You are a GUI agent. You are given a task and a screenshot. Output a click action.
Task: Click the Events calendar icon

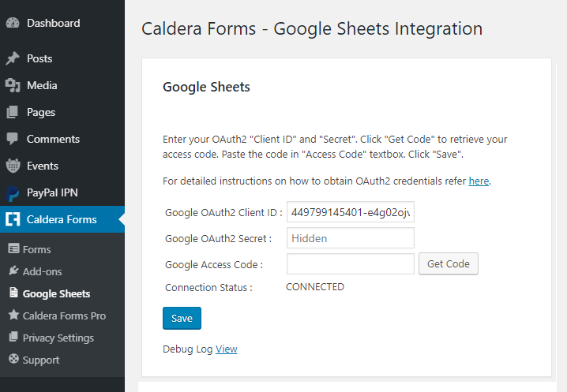pyautogui.click(x=13, y=166)
